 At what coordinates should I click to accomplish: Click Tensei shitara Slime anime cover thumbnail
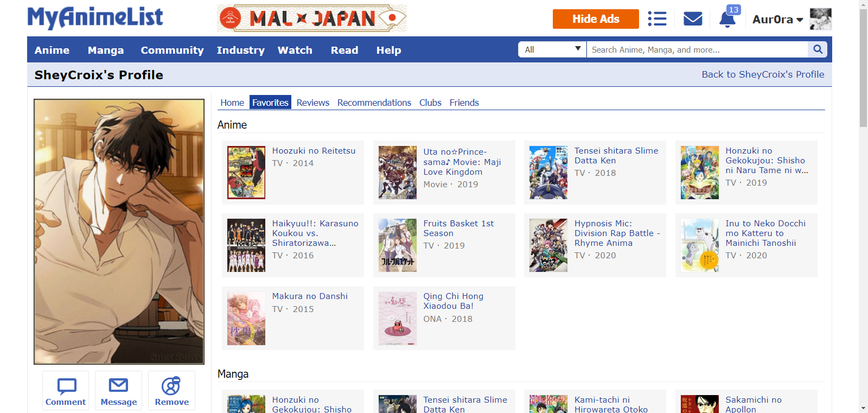[x=548, y=173]
